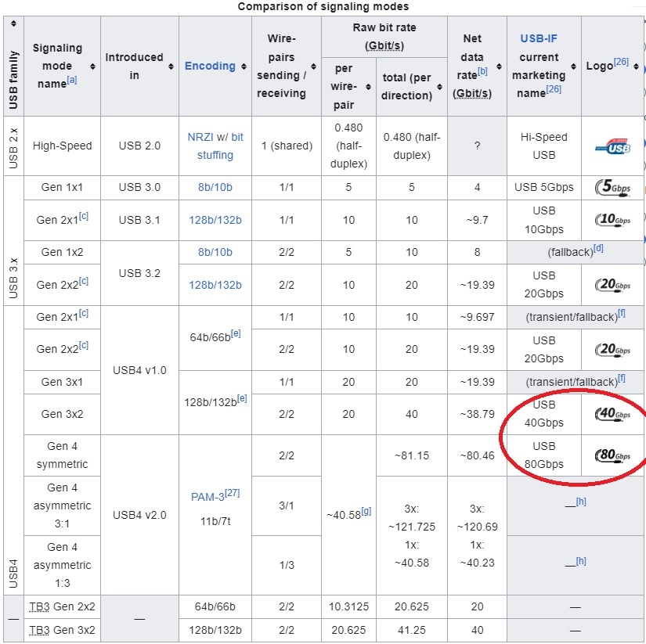Sort by total (per direction) bit rate
646x644 pixels.
tap(439, 87)
